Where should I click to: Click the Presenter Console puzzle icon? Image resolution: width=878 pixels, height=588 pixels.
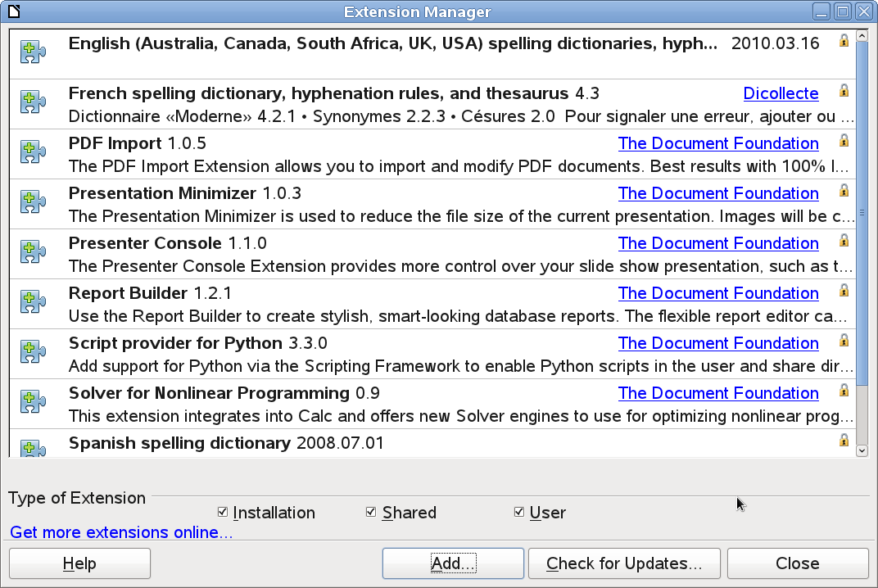coord(33,252)
